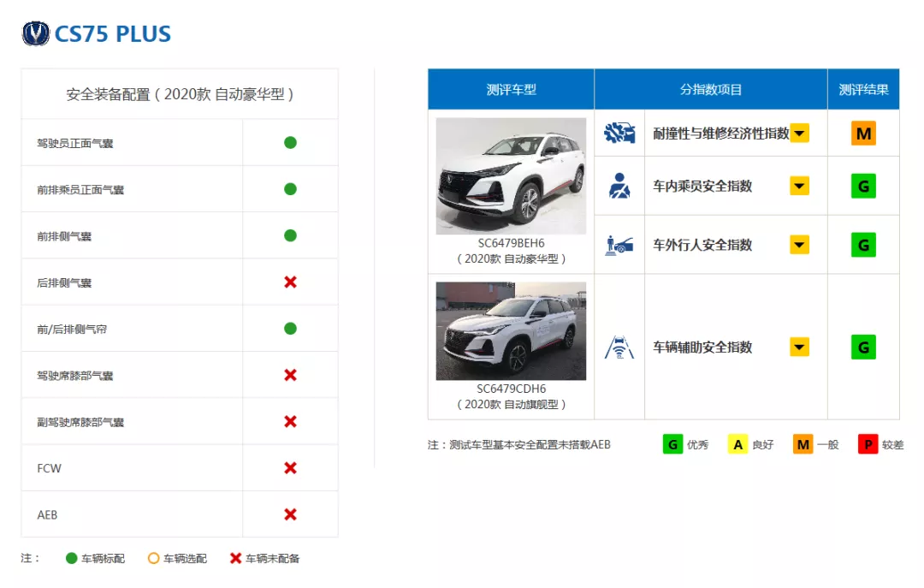Select the in-car occupant safety icon
This screenshot has width=924, height=588.
click(619, 185)
